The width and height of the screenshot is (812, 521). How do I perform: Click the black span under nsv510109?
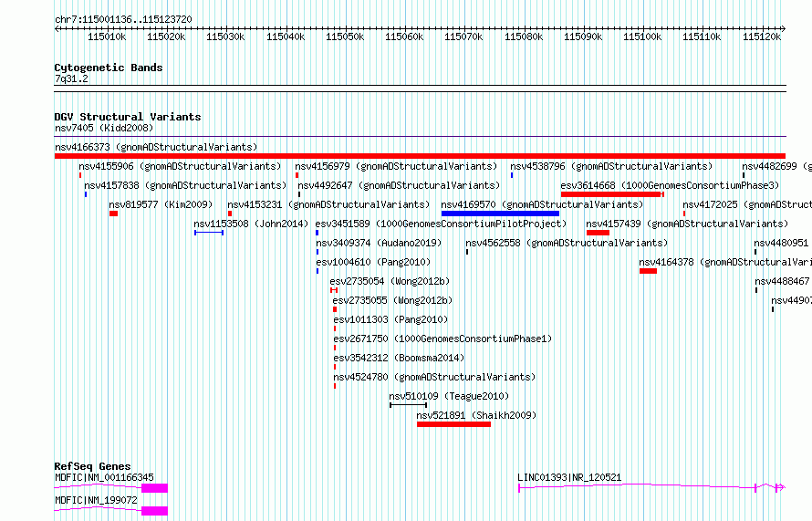tap(408, 405)
